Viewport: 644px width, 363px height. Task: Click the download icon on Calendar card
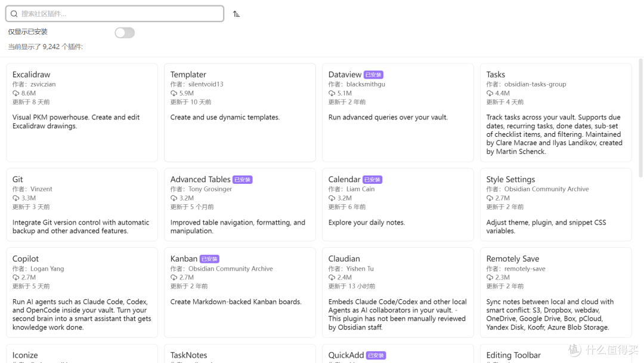[x=332, y=198]
